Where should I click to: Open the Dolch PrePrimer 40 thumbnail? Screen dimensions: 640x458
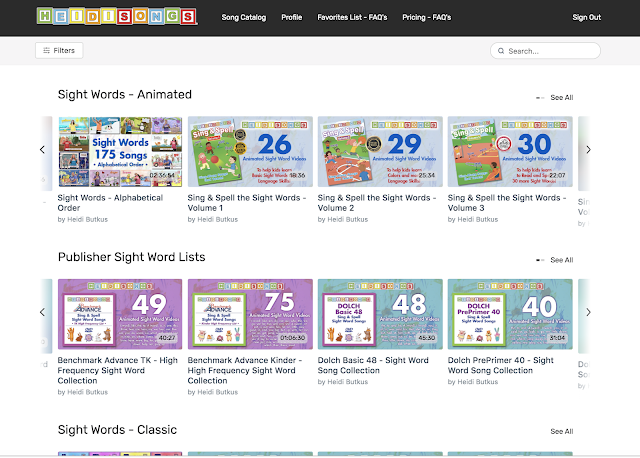[x=510, y=314]
